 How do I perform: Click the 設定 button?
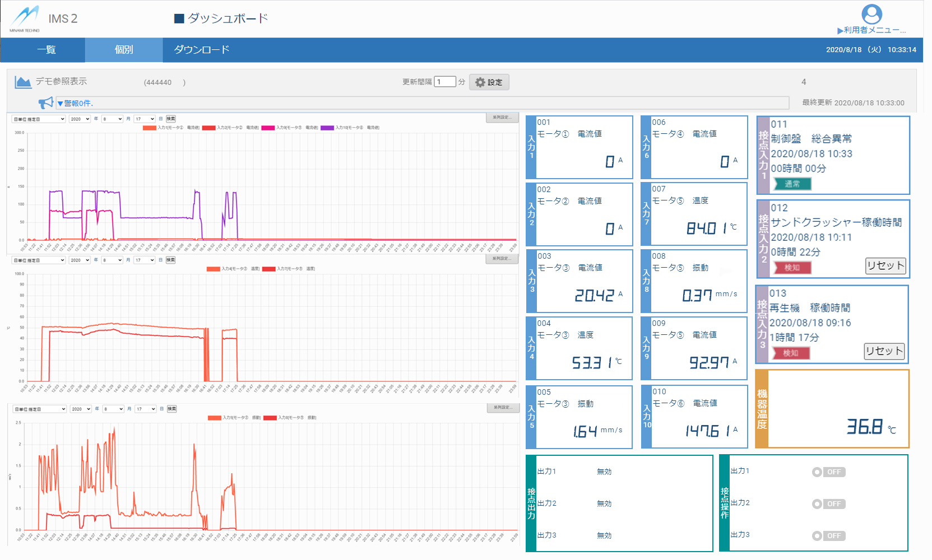(x=489, y=82)
